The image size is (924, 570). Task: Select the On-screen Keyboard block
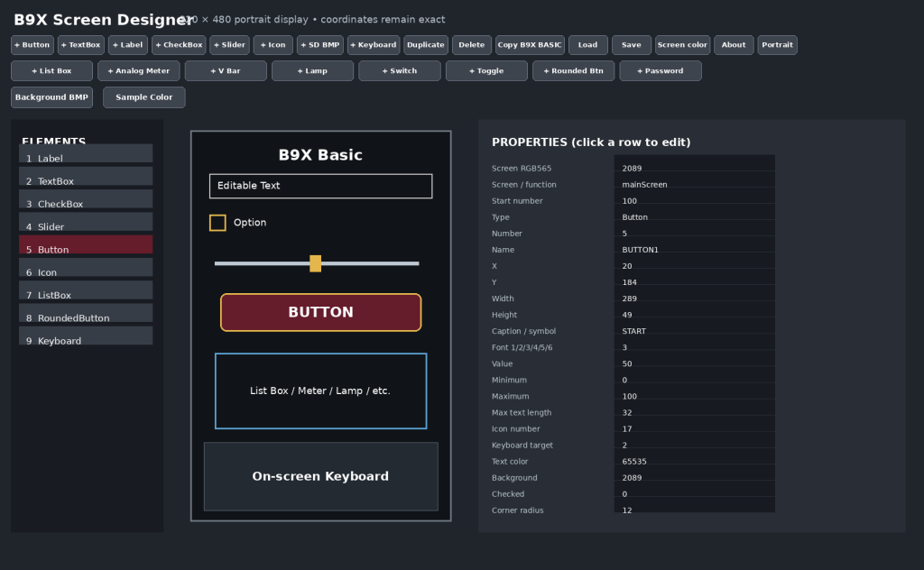(321, 476)
